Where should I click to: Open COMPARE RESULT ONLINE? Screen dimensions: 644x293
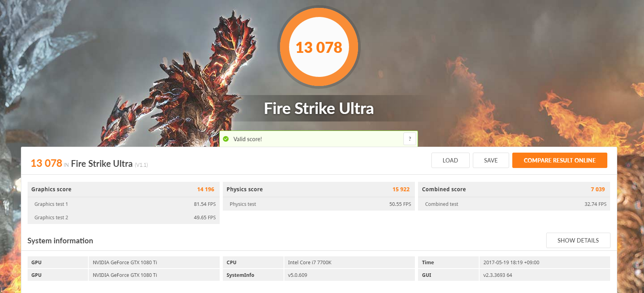pyautogui.click(x=560, y=160)
